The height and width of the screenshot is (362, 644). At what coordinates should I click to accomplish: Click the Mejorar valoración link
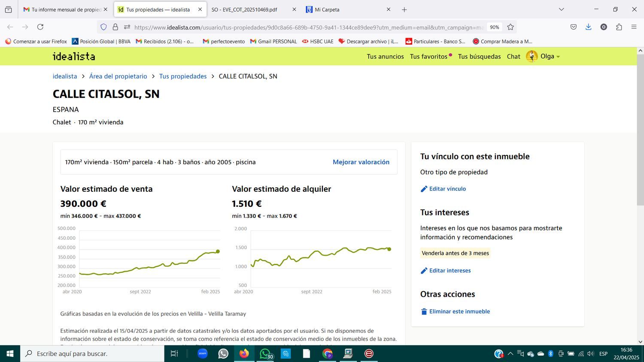point(361,162)
